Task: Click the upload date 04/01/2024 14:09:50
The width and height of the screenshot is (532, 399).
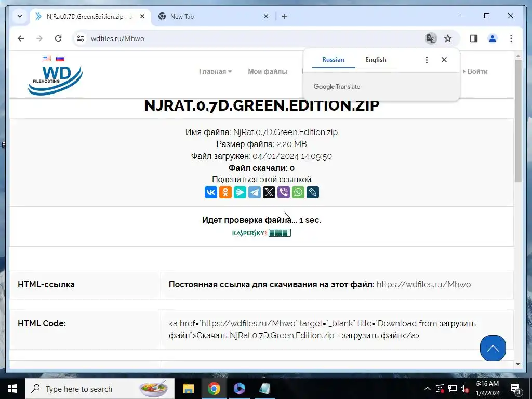Action: click(292, 156)
